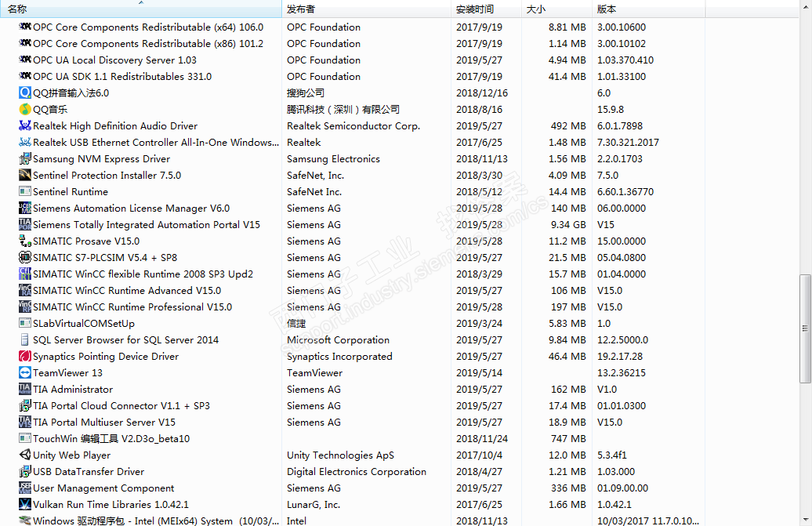
Task: Click the WinCC flexible Runtime 2008 icon
Action: click(25, 274)
